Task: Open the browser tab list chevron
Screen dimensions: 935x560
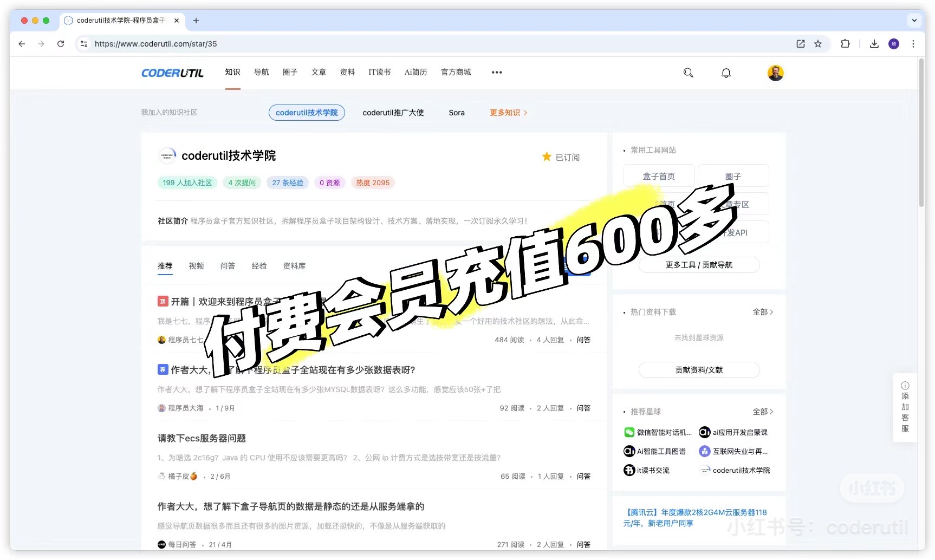Action: pos(914,21)
